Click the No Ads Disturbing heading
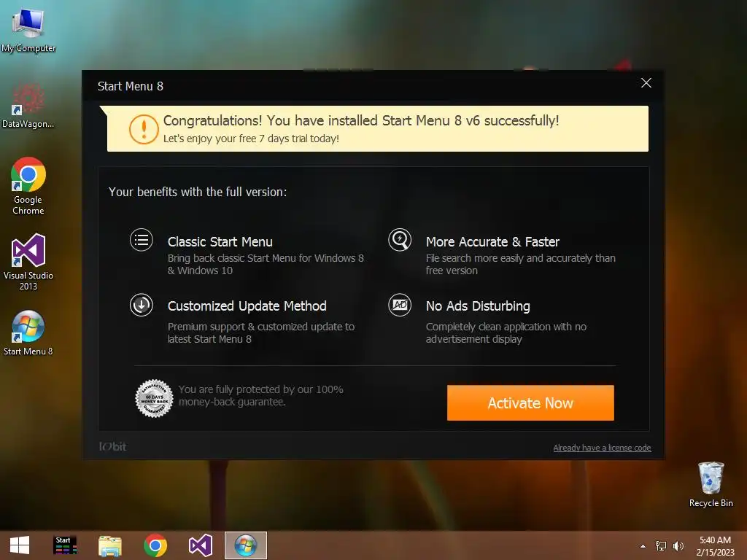 pos(478,306)
